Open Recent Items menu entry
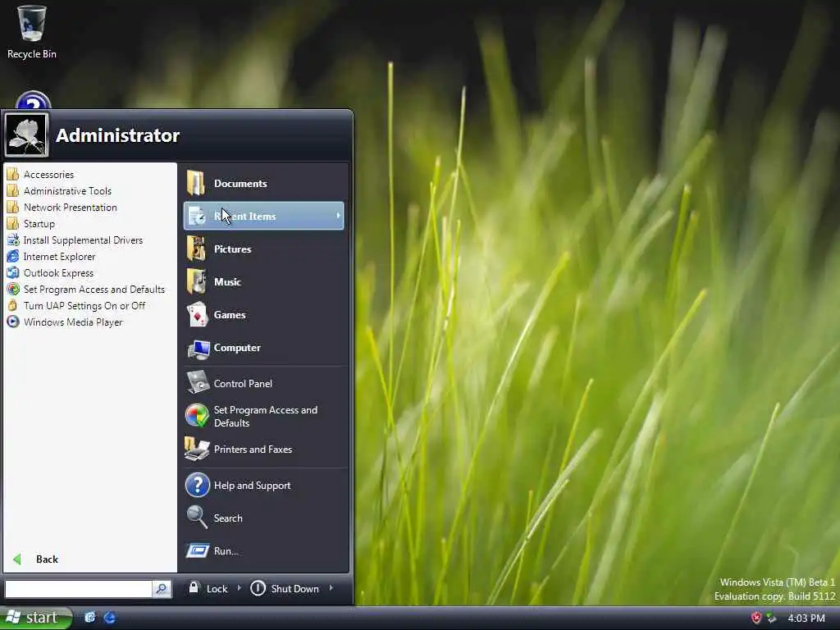The image size is (840, 630). click(263, 216)
